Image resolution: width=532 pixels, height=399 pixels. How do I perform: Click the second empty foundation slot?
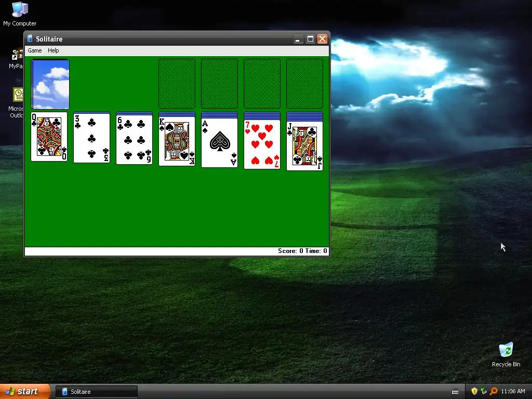(220, 84)
